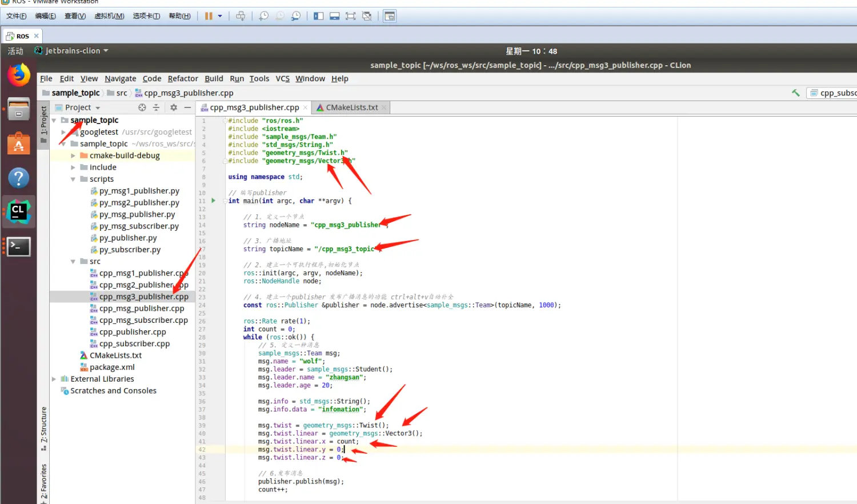Hide the Project panel with minus icon
This screenshot has height=504, width=857.
(187, 107)
